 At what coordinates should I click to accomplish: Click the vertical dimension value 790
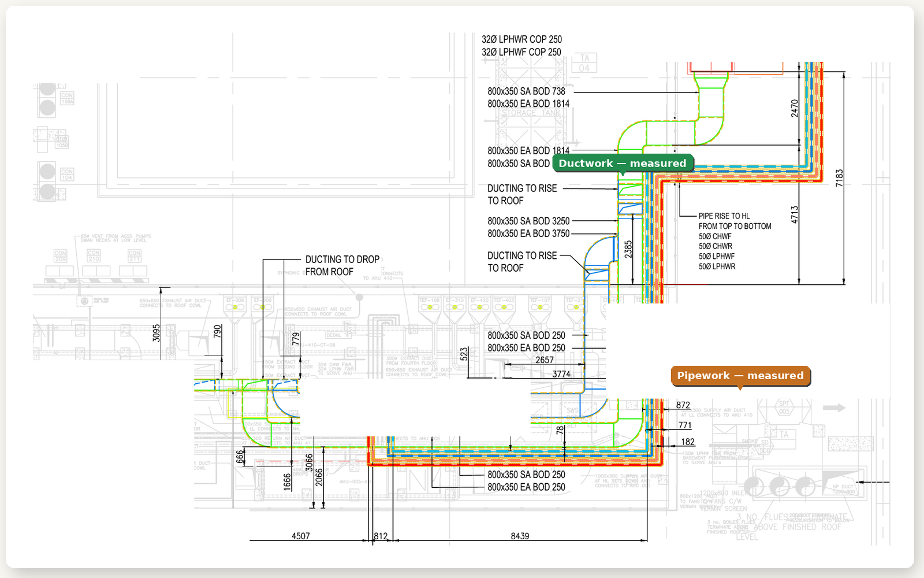tap(217, 331)
